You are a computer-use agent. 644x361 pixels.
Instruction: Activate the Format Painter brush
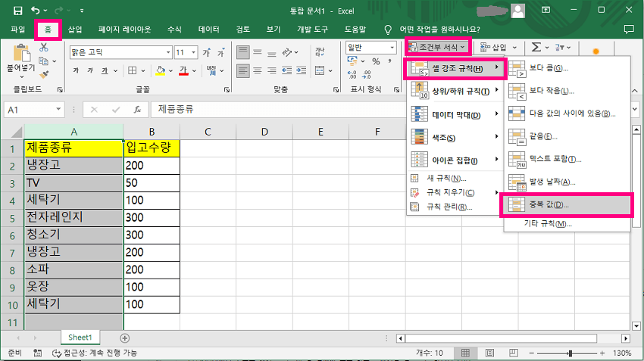pos(44,75)
